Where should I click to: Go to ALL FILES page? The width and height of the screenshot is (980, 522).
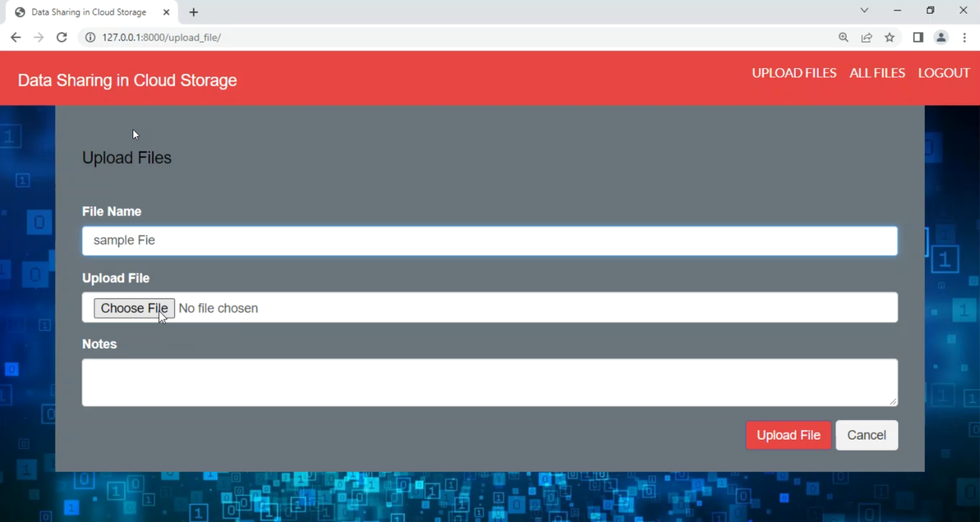pos(877,73)
